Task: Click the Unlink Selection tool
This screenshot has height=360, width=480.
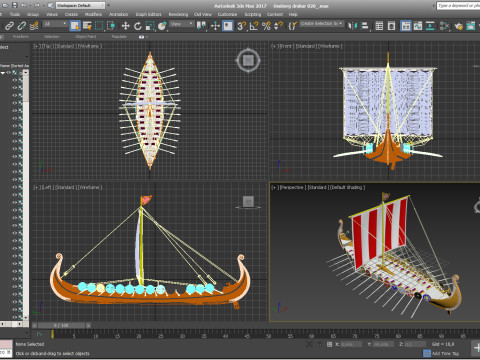Action: click(22, 26)
